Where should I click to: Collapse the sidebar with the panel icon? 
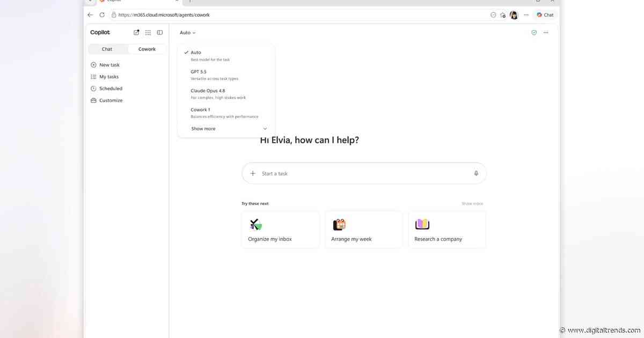[x=160, y=33]
